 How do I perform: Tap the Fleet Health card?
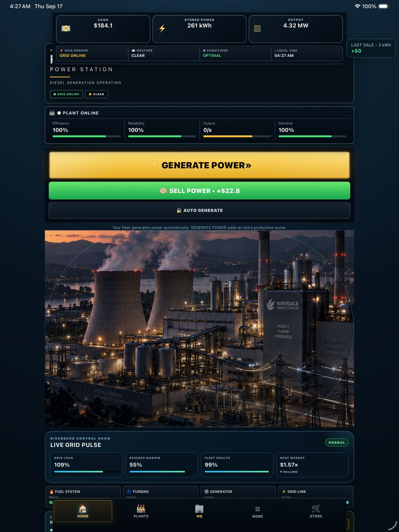[x=237, y=465]
